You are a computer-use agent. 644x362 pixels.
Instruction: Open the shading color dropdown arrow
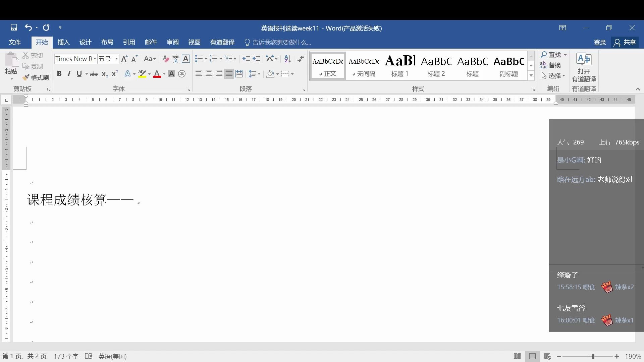pos(277,74)
